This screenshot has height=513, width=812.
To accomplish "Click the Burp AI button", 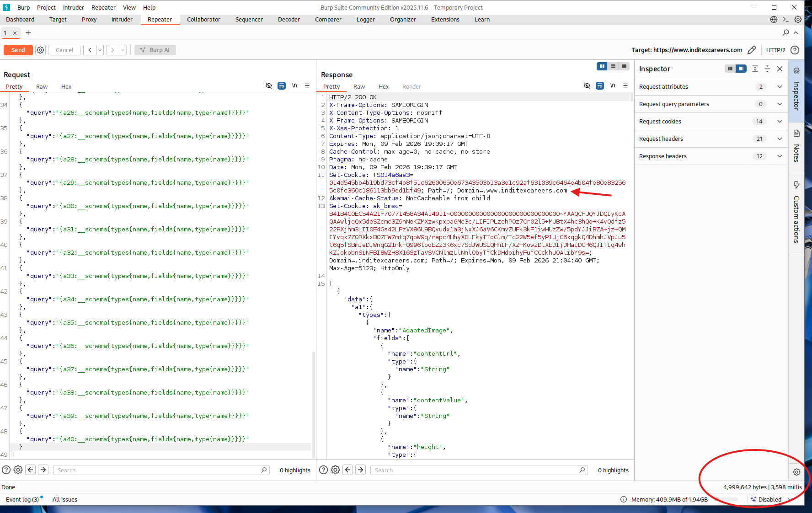I will point(155,50).
